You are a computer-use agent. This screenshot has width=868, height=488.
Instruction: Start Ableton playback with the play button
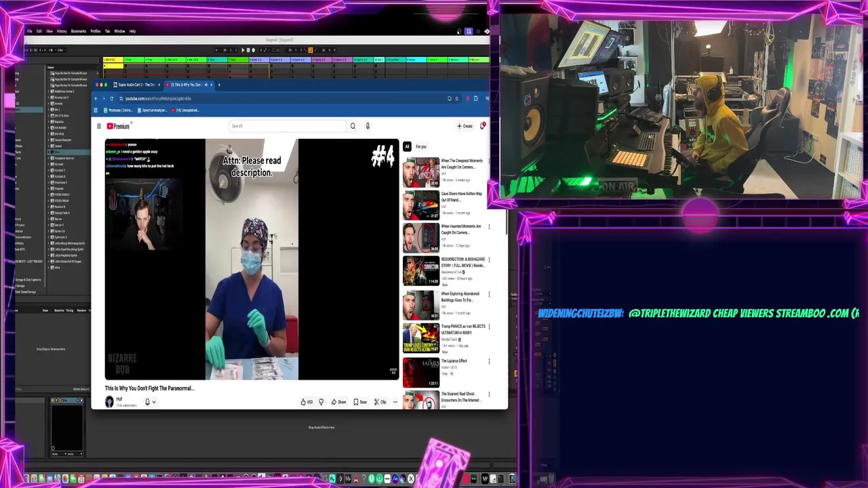(243, 49)
